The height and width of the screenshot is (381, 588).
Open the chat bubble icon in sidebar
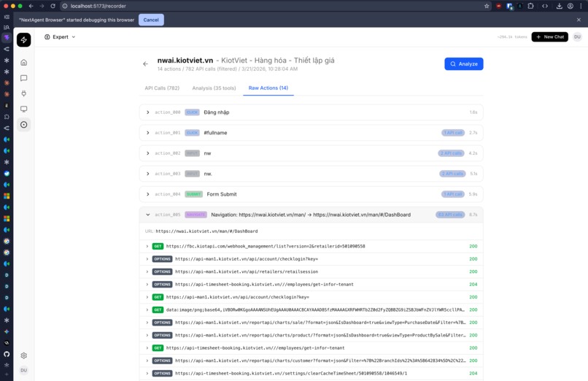[23, 78]
